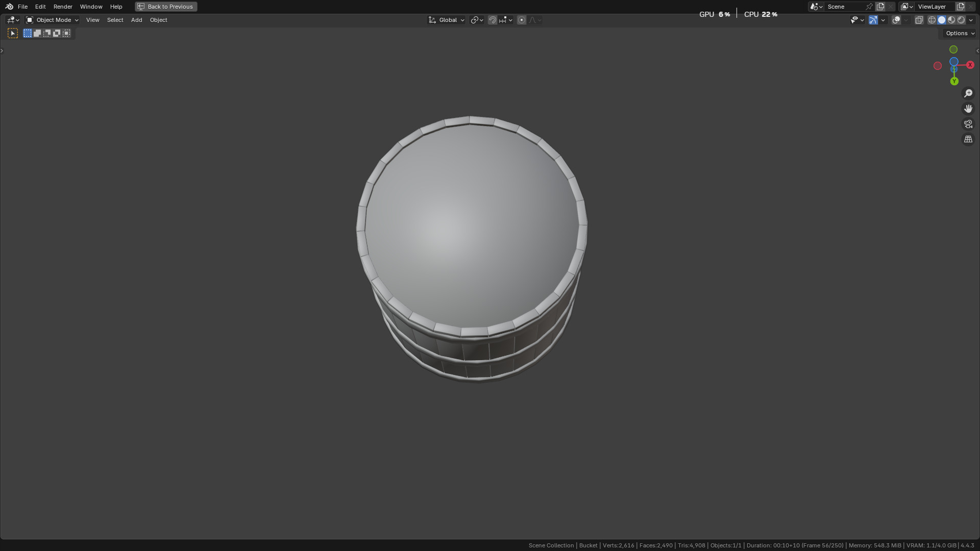Click the "Tris:4,908" status text
This screenshot has width=980, height=551.
click(691, 545)
